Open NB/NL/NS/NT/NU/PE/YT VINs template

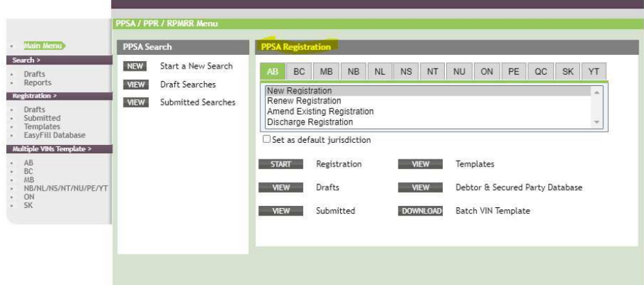66,189
